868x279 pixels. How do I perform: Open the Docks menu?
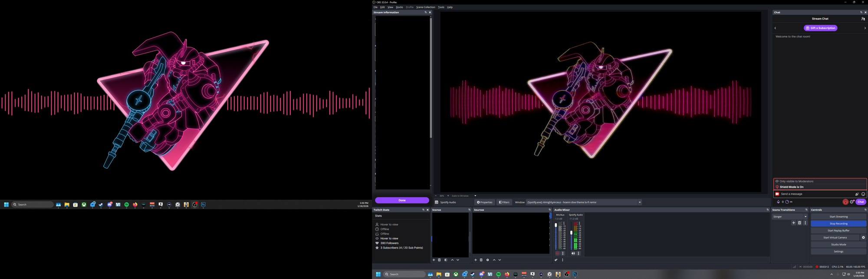coord(399,7)
